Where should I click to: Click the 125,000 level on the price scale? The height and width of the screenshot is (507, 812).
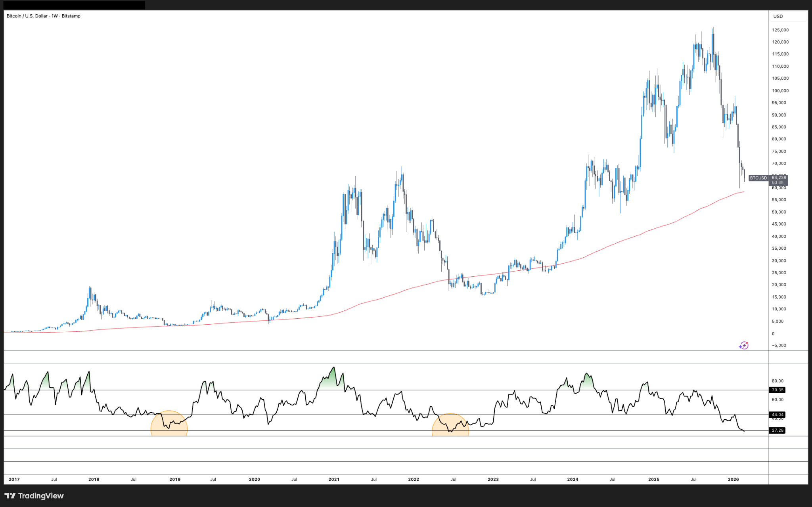[x=781, y=29]
